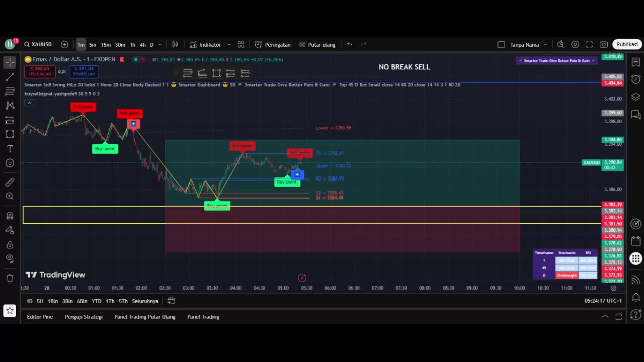Screen dimensions: 644x362
Task: Switch to the 1m timeframe
Action: (81, 45)
